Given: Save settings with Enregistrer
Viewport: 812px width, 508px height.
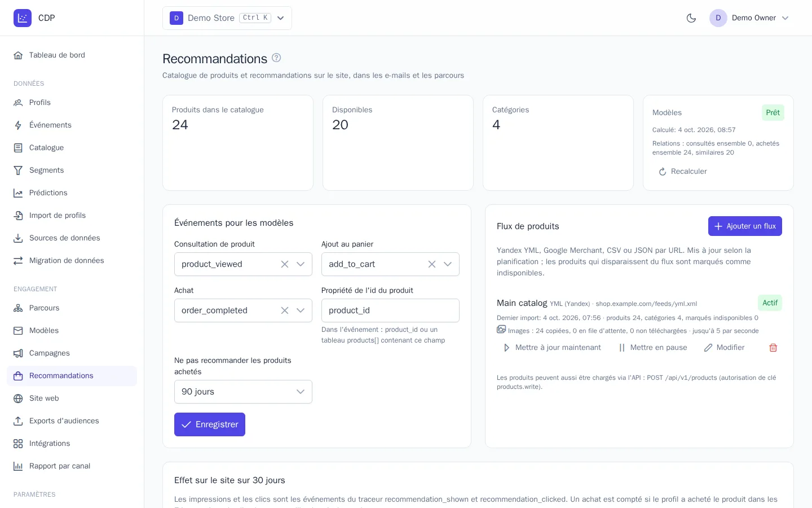Looking at the screenshot, I should [210, 424].
